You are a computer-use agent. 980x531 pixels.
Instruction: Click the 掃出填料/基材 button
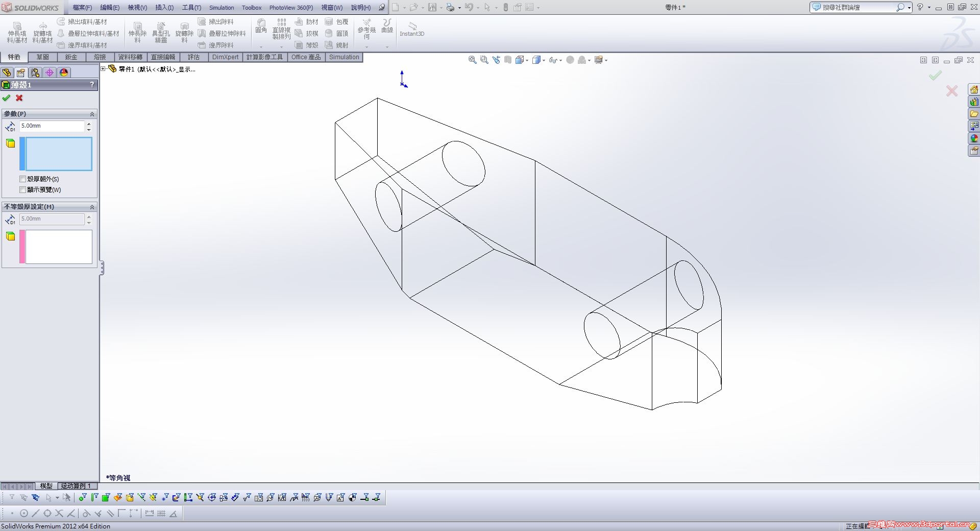82,22
